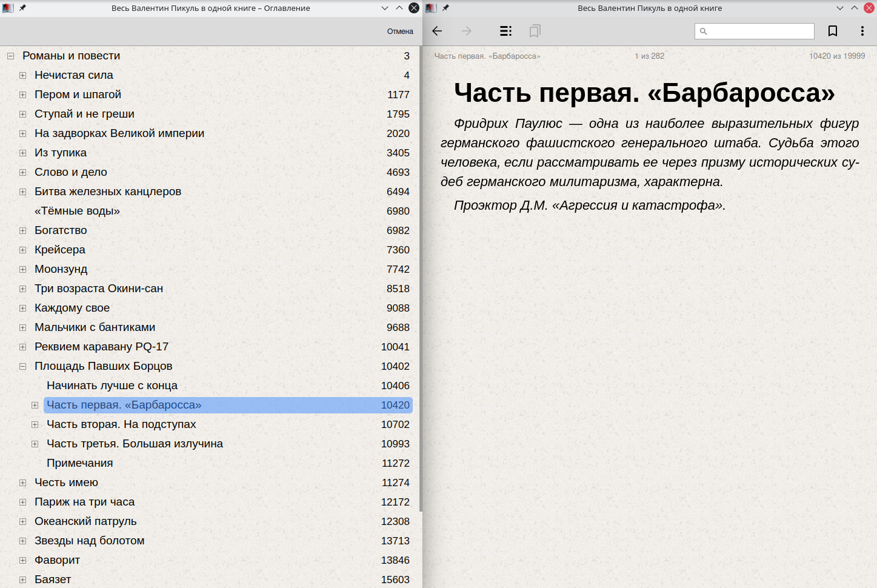Expand the Нечистая сила entry
Viewport: 877px width, 588px height.
(x=22, y=75)
